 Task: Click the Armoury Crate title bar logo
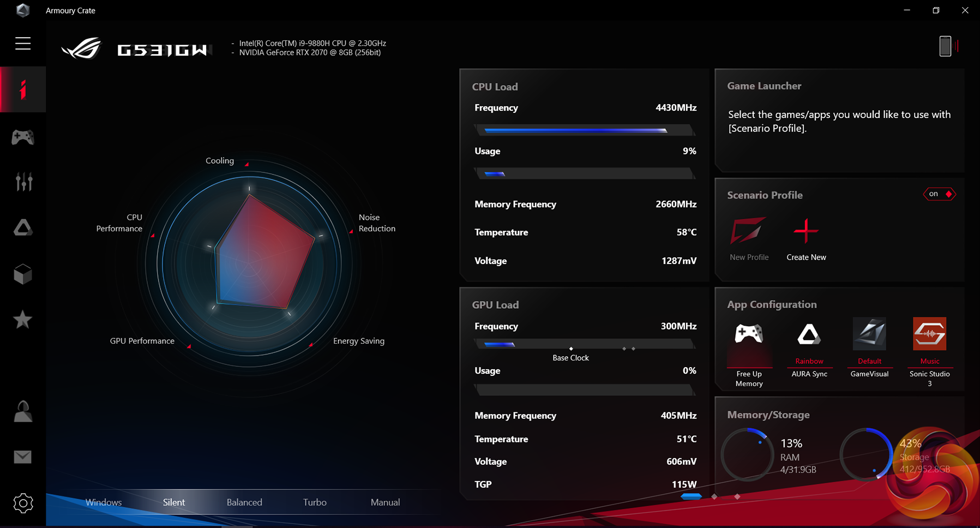[23, 10]
